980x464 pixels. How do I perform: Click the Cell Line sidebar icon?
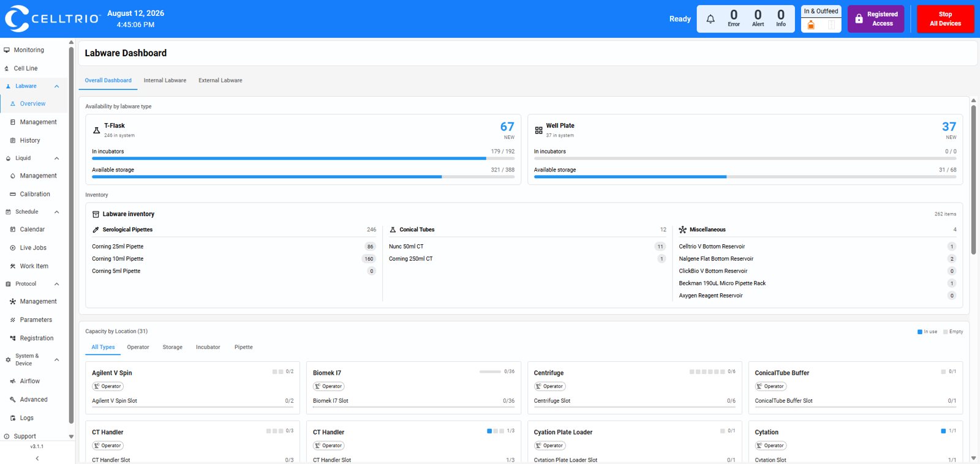[7, 69]
